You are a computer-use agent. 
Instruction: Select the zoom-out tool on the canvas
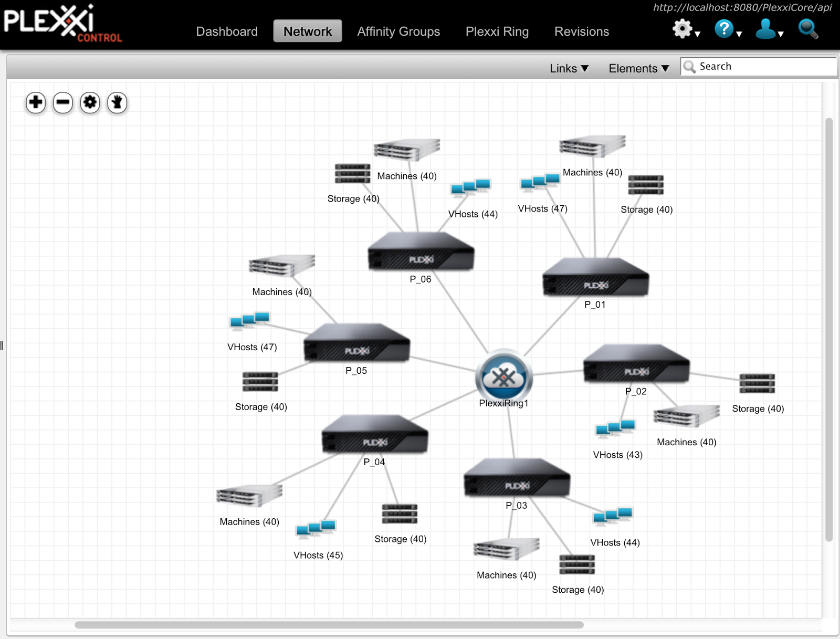pos(62,103)
